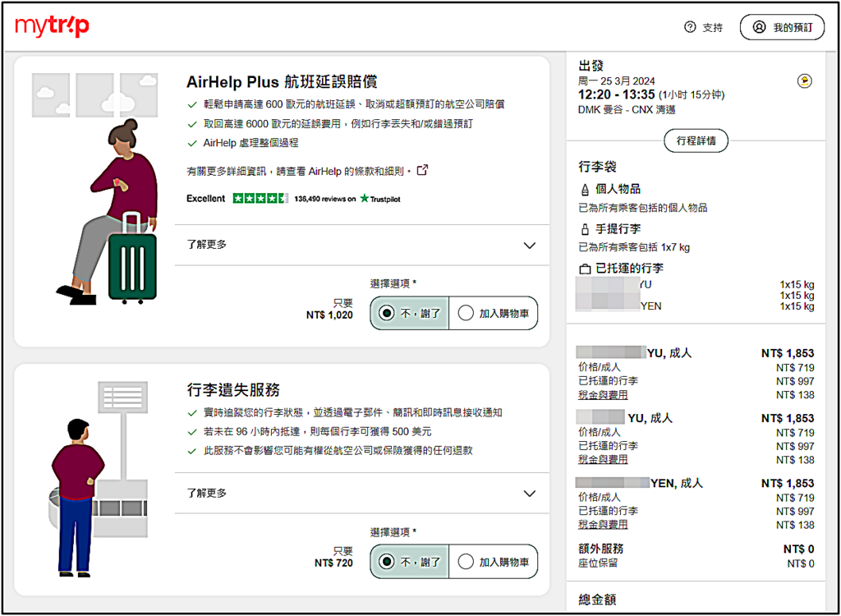Viewport: 841px width, 616px height.
Task: Click the 已為所有乘客包括 1x7 kg text
Action: 634,247
